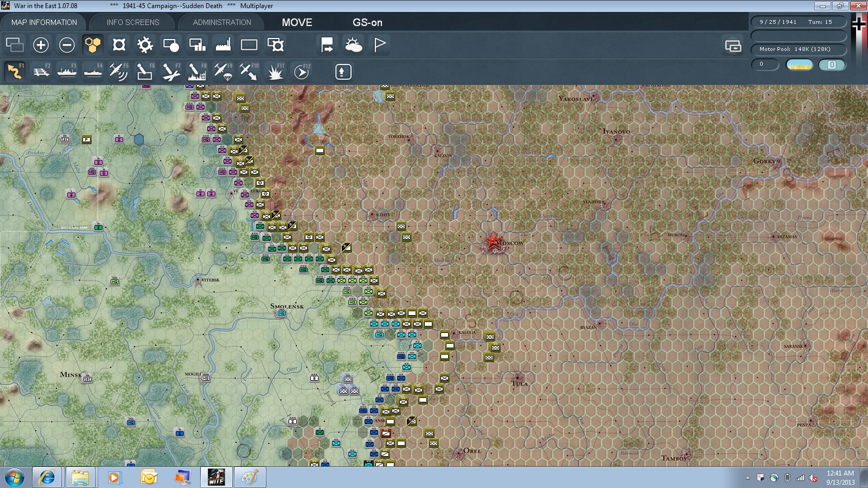This screenshot has width=868, height=488.
Task: Toggle the rectangle with circle map overlay
Action: point(171,45)
